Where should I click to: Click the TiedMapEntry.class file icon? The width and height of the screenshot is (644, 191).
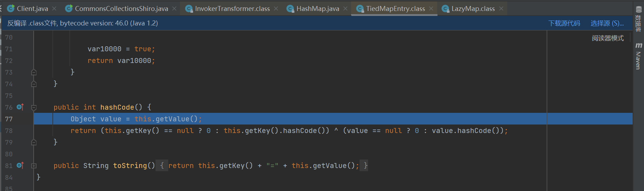coord(360,8)
